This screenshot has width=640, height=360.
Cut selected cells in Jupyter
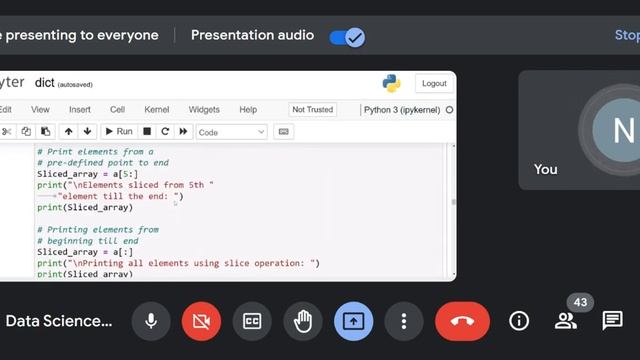7,131
